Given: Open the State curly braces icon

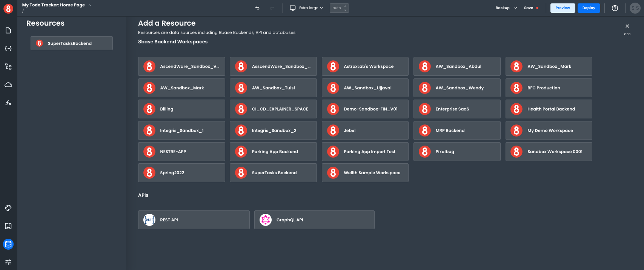Looking at the screenshot, I should pyautogui.click(x=8, y=49).
